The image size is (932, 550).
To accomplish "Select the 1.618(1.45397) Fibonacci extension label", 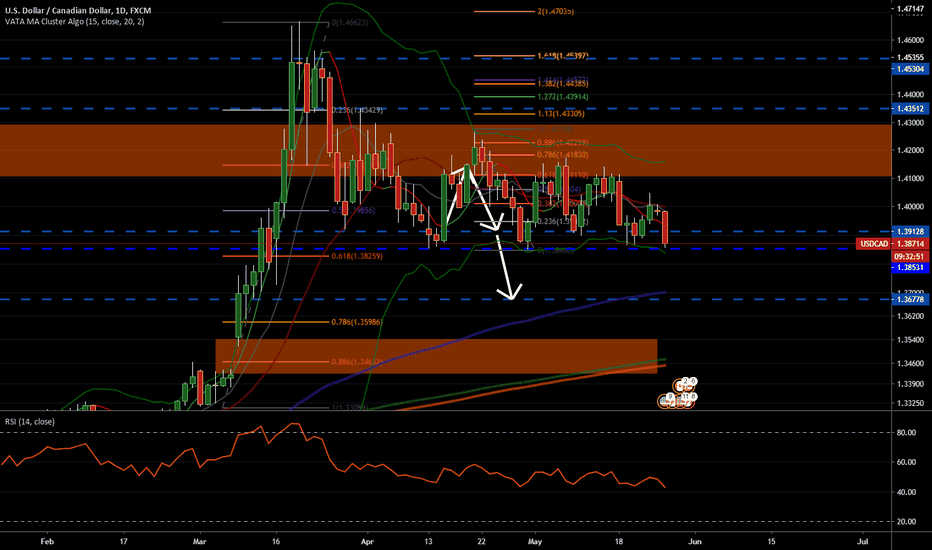I will [x=562, y=56].
